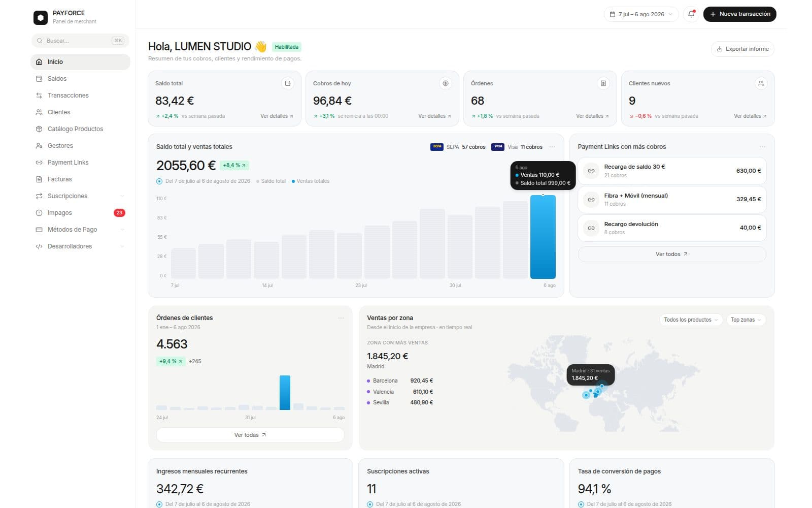This screenshot has height=508, width=812.
Task: Open Facturas in the sidebar
Action: coord(80,179)
